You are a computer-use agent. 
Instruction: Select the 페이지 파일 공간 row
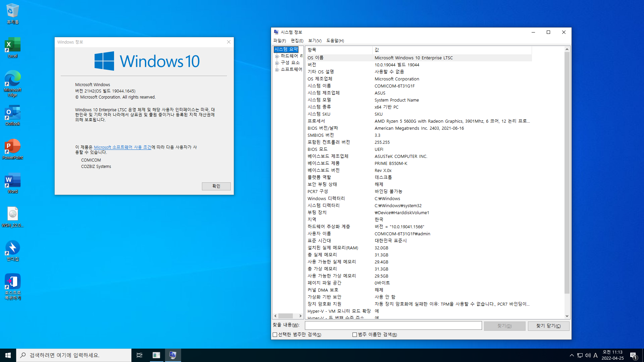[x=419, y=283]
